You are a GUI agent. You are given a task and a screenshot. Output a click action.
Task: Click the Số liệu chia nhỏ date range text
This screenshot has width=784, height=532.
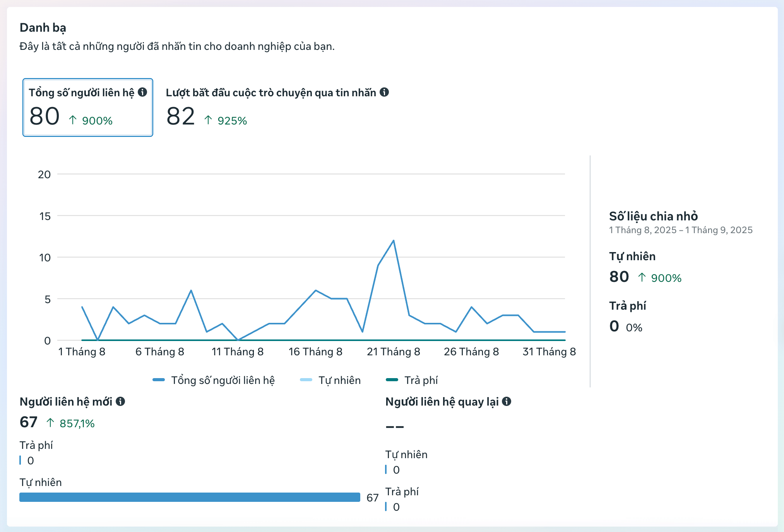point(680,230)
